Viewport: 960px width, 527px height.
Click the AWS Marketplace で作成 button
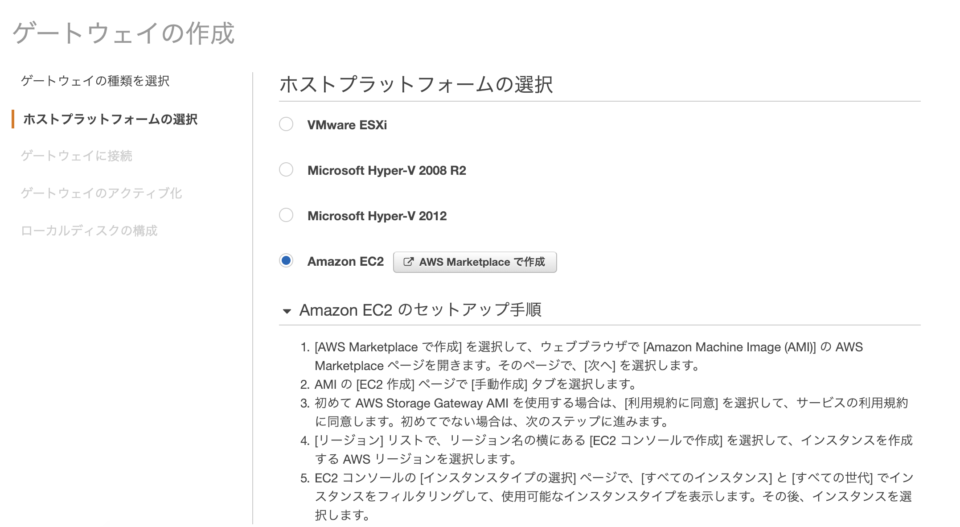tap(474, 262)
